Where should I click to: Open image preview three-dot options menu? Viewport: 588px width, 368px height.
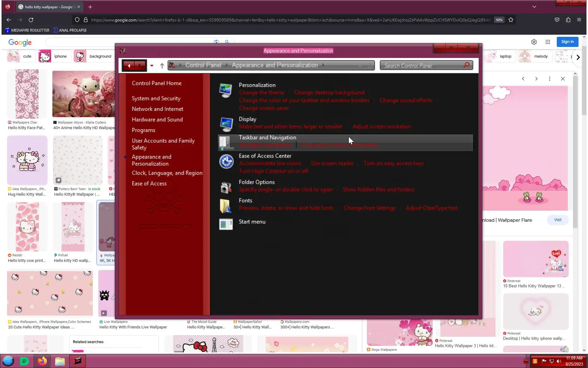[x=549, y=79]
